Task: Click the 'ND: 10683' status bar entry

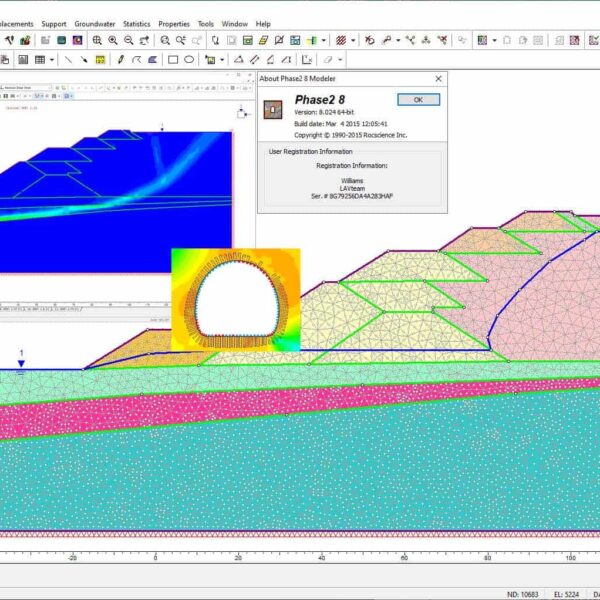Action: [522, 594]
